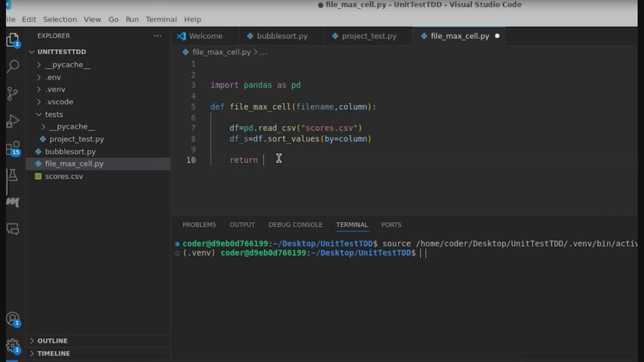
Task: Collapse the tests folder
Action: (53, 114)
